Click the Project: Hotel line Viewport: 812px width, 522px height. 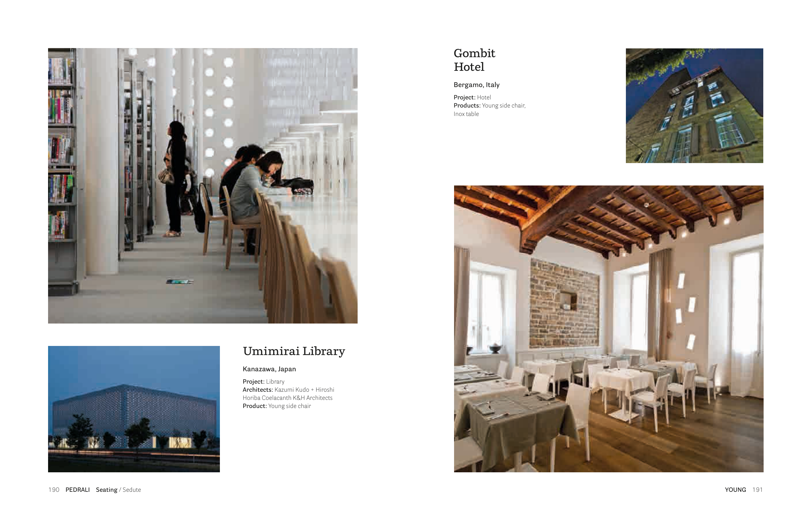[x=472, y=97]
